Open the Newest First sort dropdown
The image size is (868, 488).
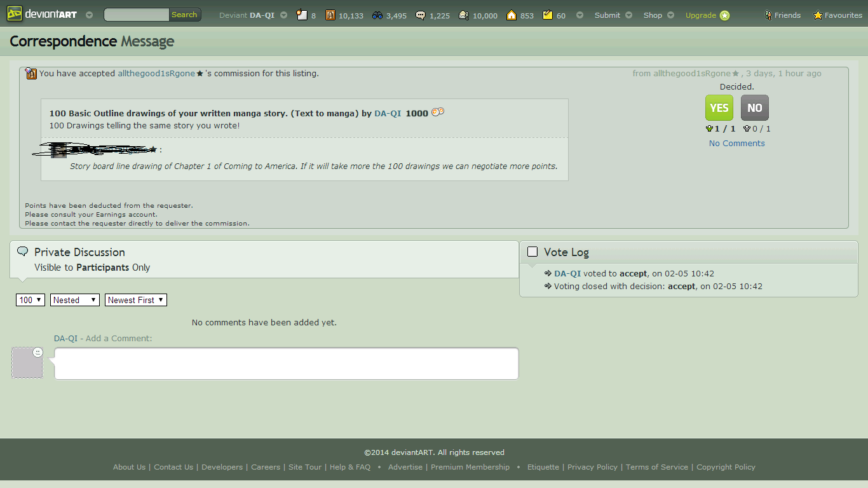[x=136, y=300]
